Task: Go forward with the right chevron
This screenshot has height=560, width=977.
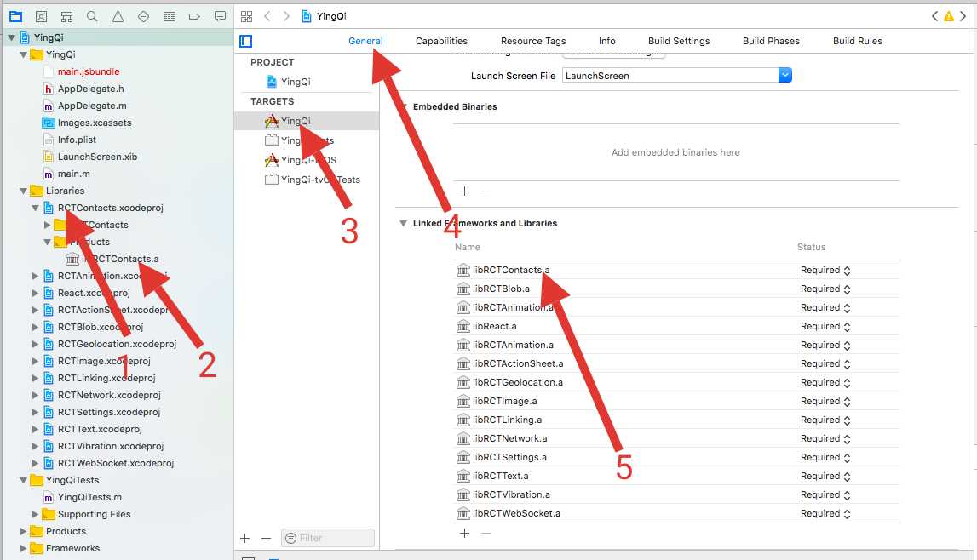Action: [286, 16]
